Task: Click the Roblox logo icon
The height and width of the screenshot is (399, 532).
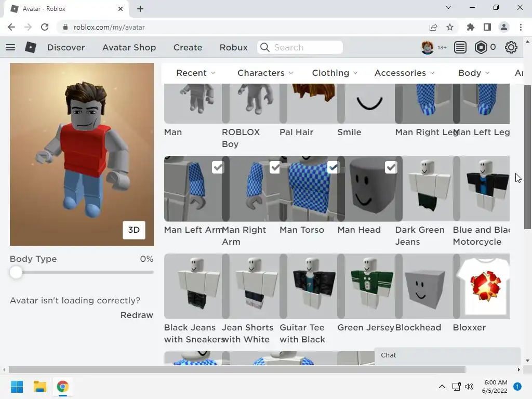Action: point(31,47)
